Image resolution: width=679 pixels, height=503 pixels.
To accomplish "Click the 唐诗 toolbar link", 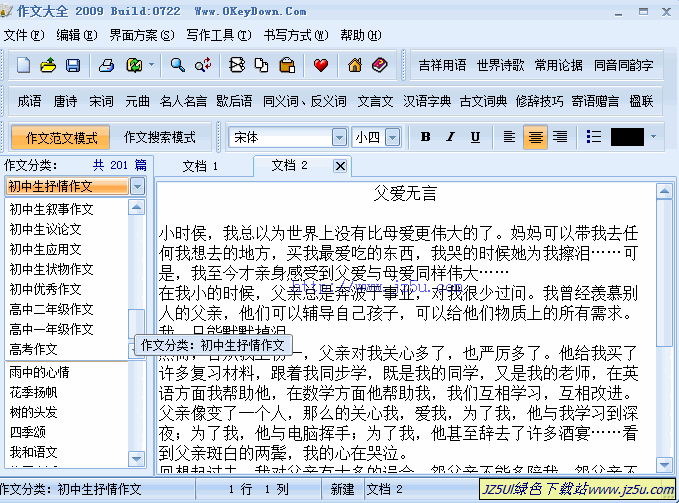I will tap(65, 101).
